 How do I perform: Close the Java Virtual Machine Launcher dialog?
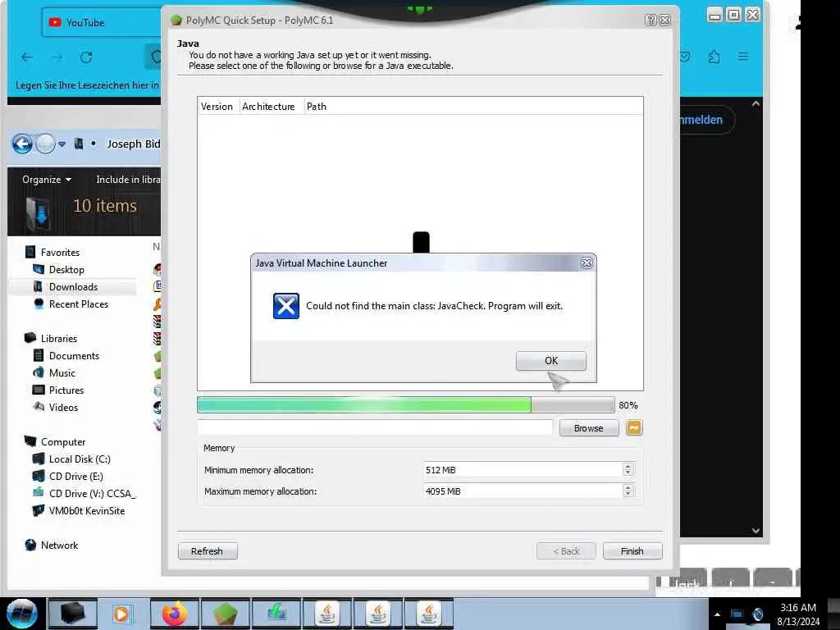tap(587, 263)
